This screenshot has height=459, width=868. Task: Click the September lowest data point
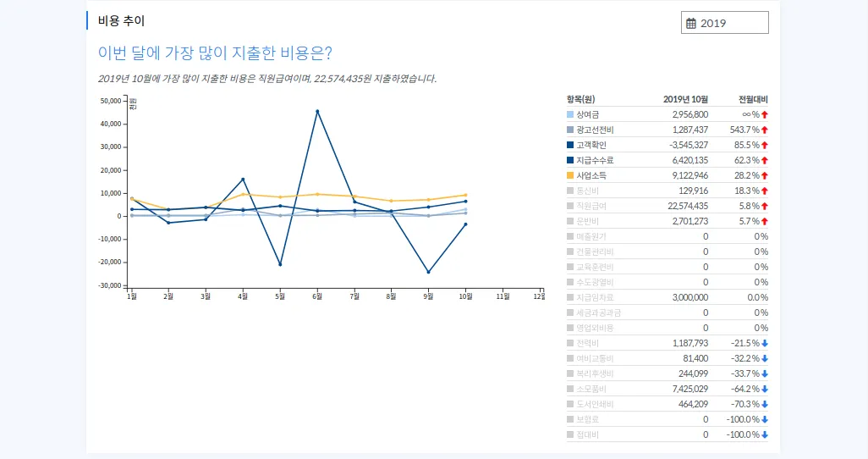pyautogui.click(x=428, y=272)
